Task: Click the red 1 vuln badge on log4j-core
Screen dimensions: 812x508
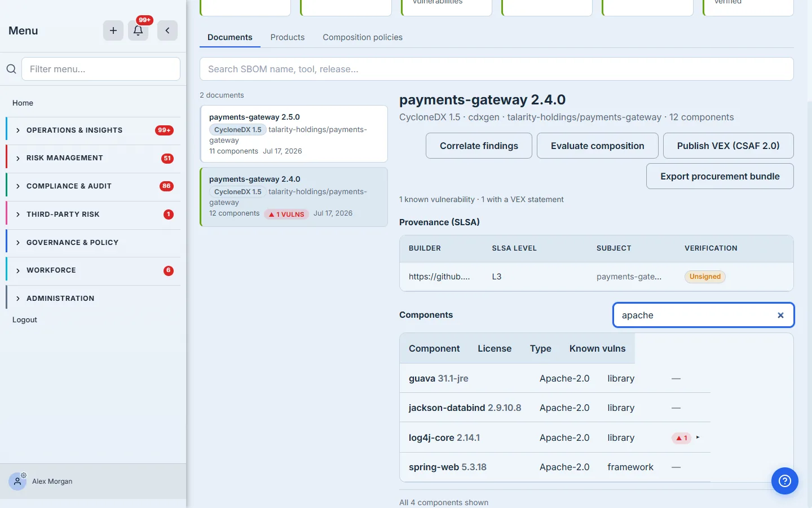Action: click(x=682, y=438)
